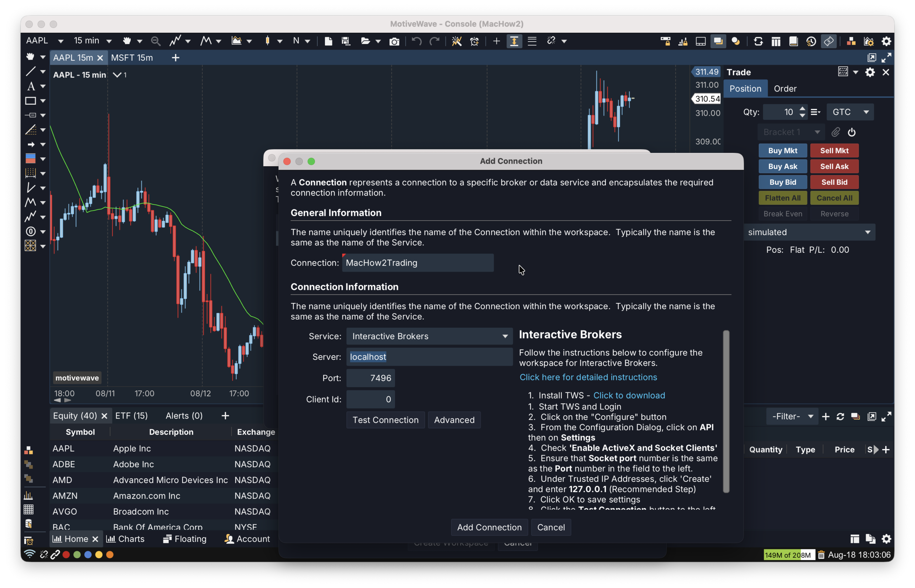Screen dimensions: 915x588
Task: Click the undo arrow in toolbar
Action: coord(416,41)
